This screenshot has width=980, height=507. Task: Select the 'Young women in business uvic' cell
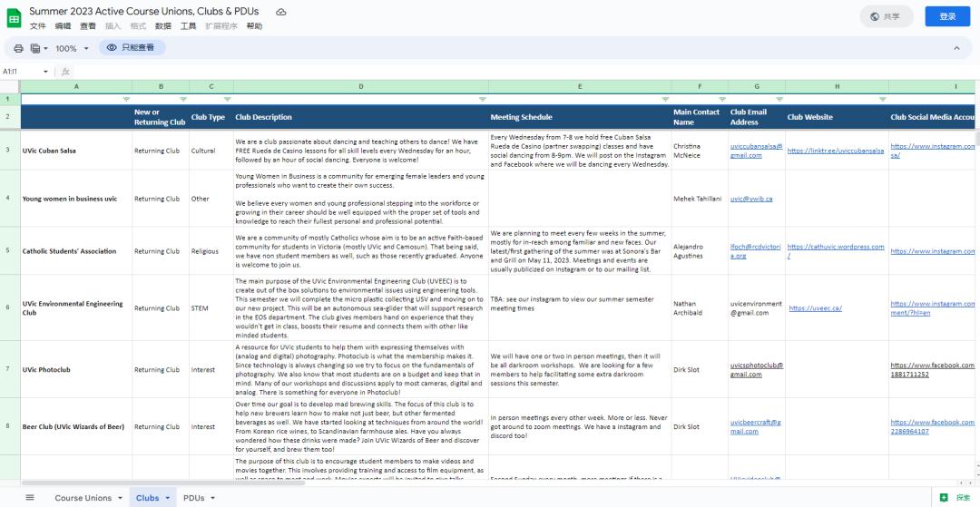pos(76,199)
